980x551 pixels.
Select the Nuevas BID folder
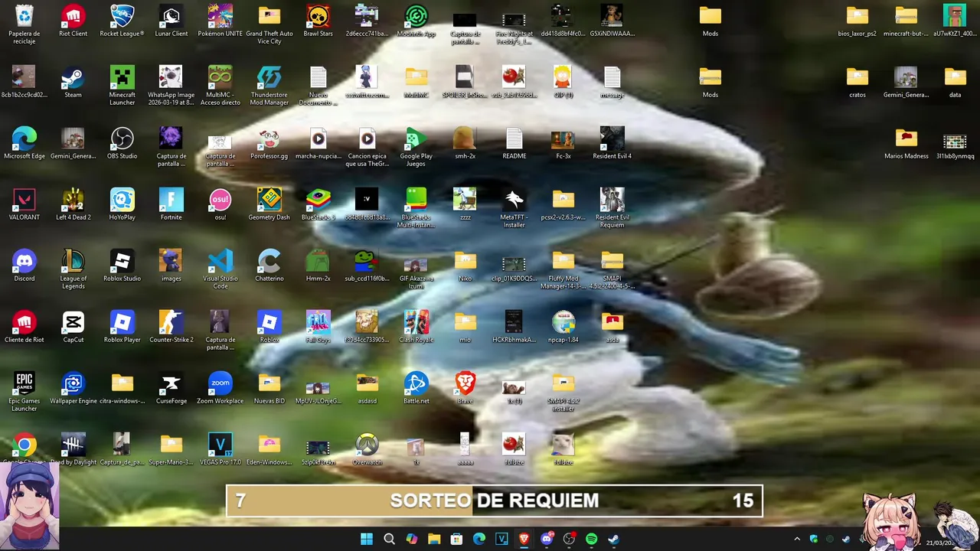[x=269, y=388]
